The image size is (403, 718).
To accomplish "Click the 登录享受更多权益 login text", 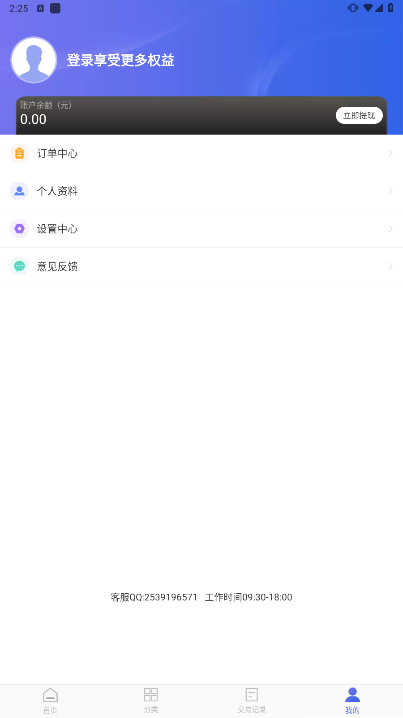I will pos(120,60).
